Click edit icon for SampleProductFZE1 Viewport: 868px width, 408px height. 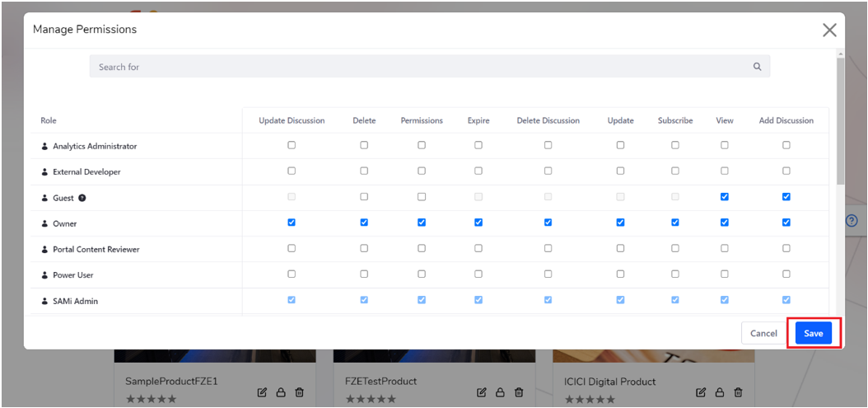[263, 392]
